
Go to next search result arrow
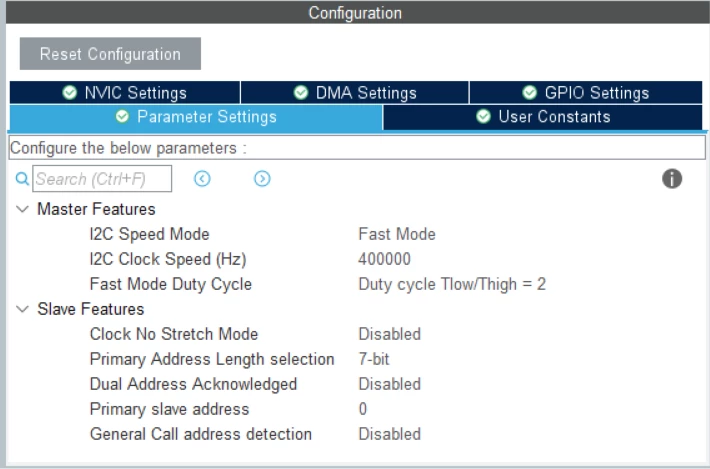(x=262, y=179)
